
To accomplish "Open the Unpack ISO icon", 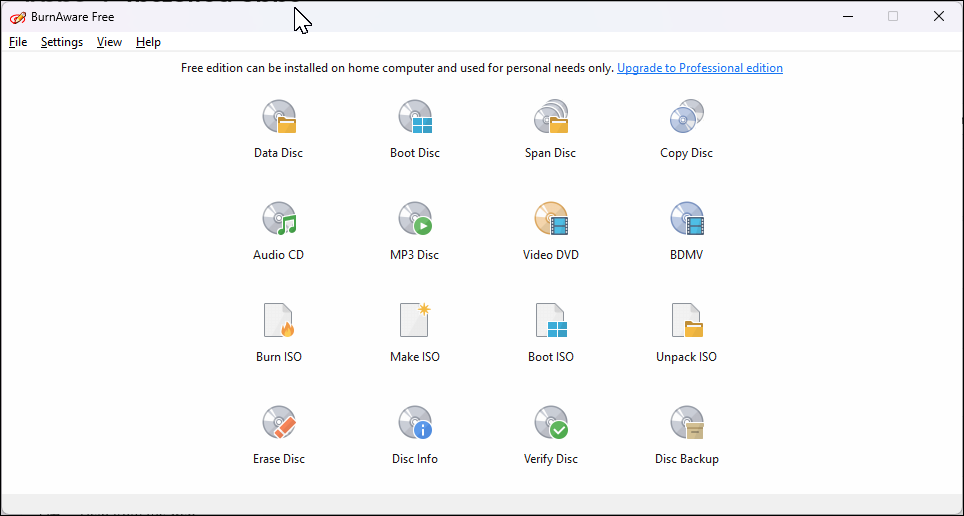I will 687,320.
